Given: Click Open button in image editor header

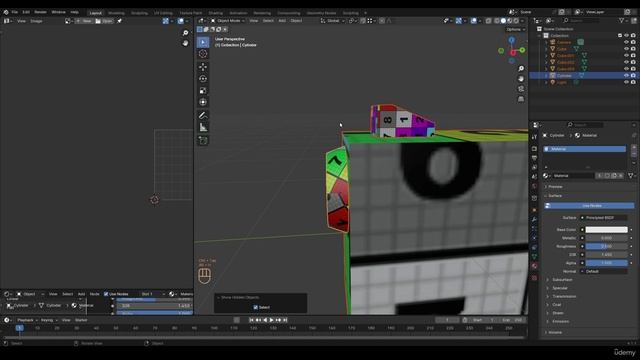Looking at the screenshot, I should 104,21.
